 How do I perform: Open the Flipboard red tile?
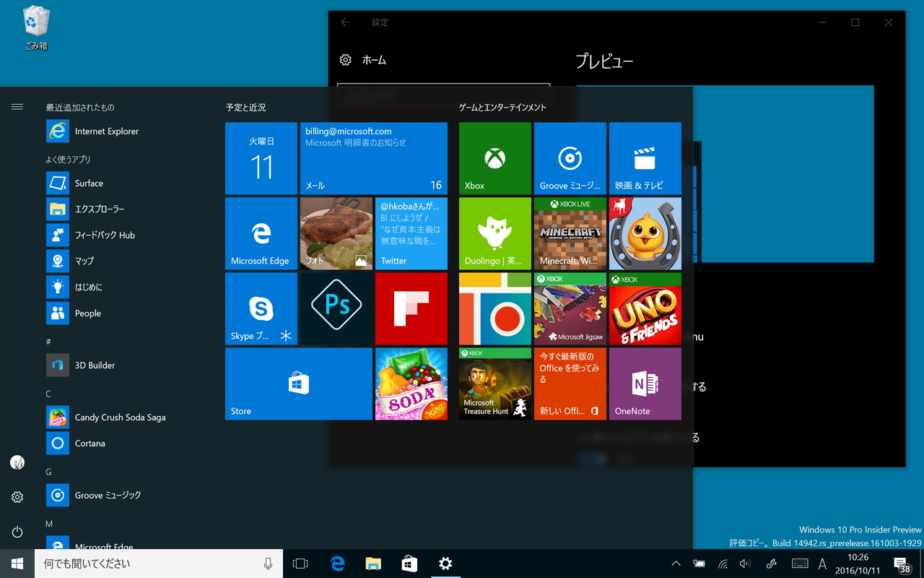[411, 309]
